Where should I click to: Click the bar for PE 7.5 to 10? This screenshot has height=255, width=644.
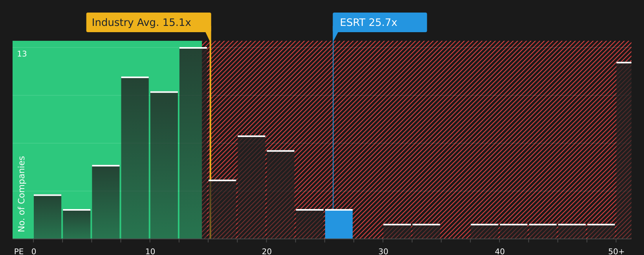click(x=135, y=158)
